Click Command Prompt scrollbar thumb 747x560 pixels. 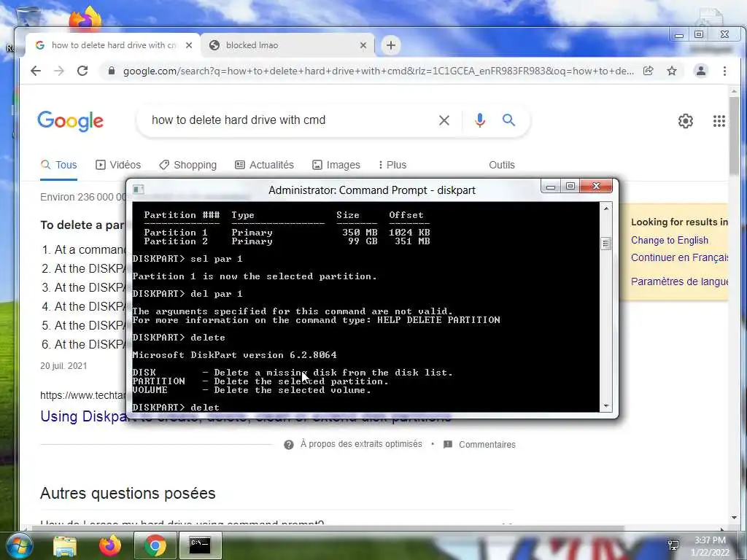(x=606, y=244)
